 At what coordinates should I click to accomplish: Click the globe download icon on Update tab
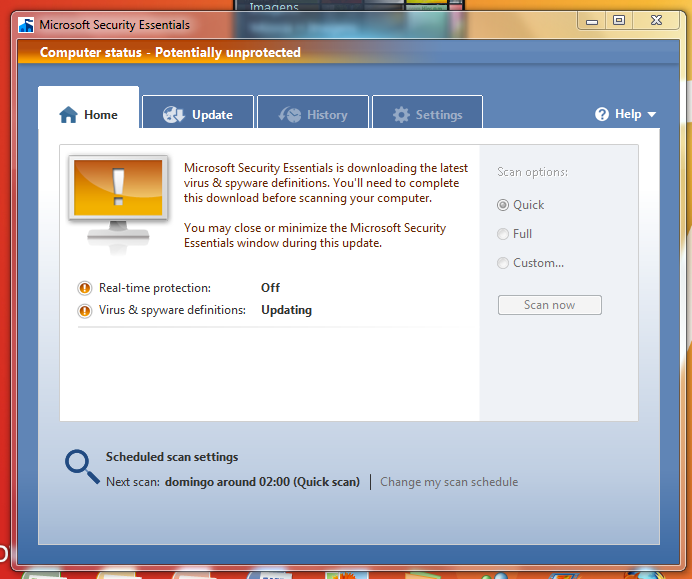tap(173, 115)
